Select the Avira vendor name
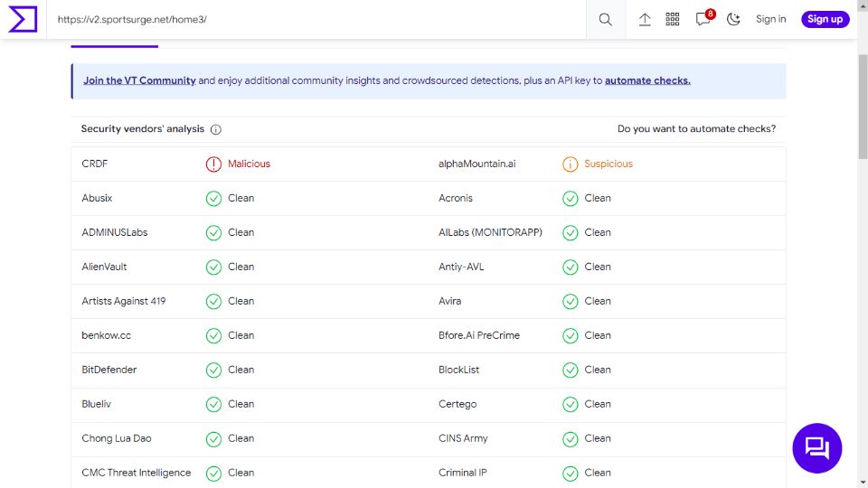868x488 pixels. click(x=449, y=301)
